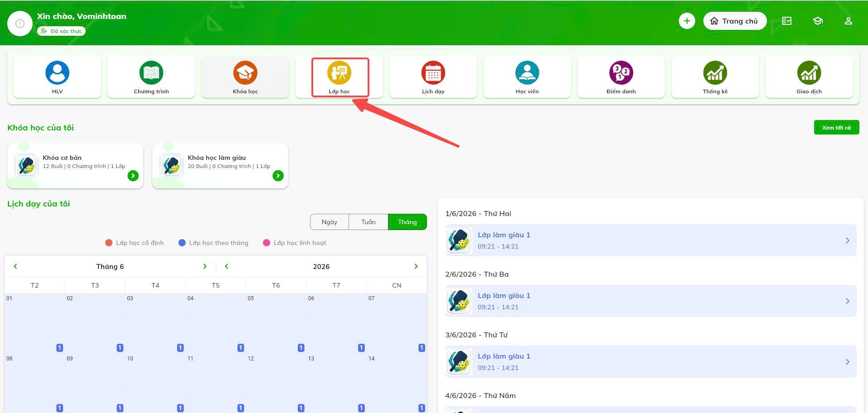The height and width of the screenshot is (413, 868).
Task: Expand the 2/6/2026 Lớp làm giàu 1 chevron
Action: [x=847, y=301]
